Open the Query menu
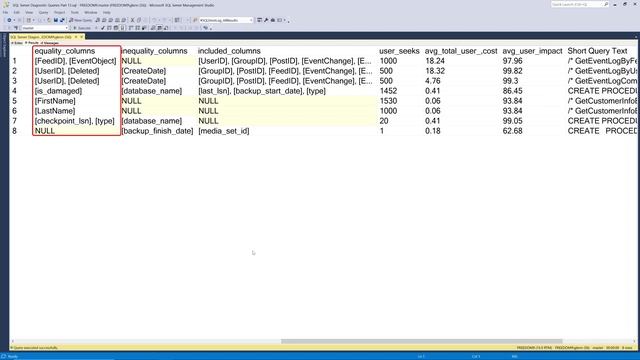This screenshot has height=360, width=640. point(43,12)
